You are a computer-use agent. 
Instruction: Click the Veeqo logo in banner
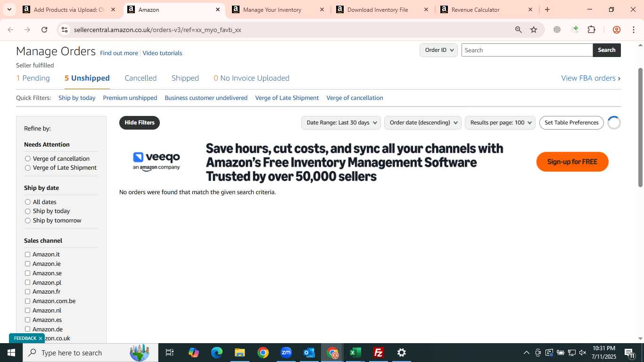point(157,161)
